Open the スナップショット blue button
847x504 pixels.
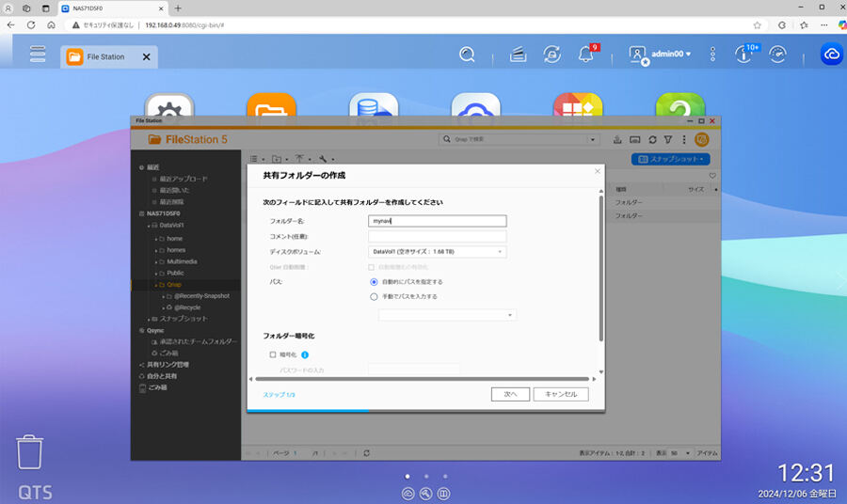670,159
